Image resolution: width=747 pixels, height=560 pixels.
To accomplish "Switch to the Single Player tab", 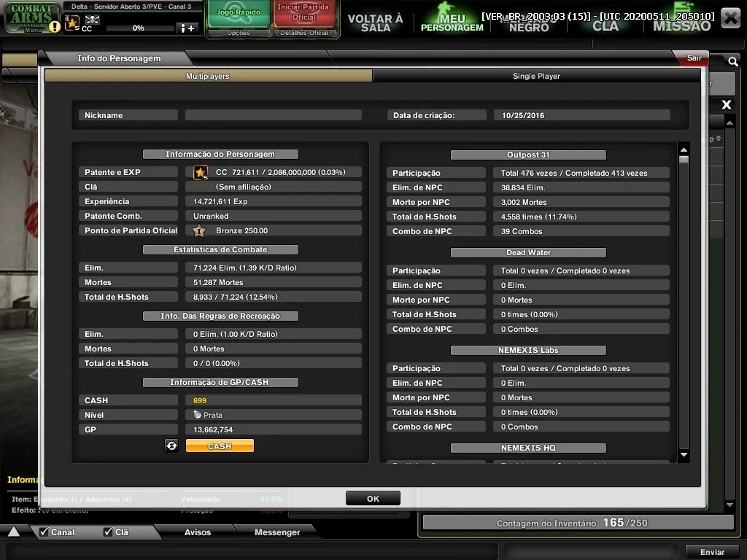I will pyautogui.click(x=536, y=76).
